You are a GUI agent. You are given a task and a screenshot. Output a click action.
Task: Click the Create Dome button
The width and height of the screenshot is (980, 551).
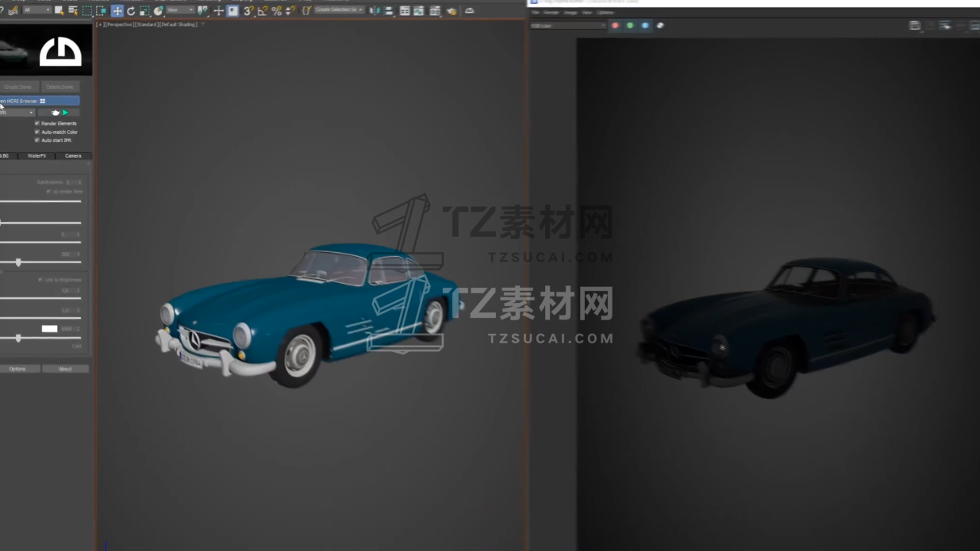(17, 86)
